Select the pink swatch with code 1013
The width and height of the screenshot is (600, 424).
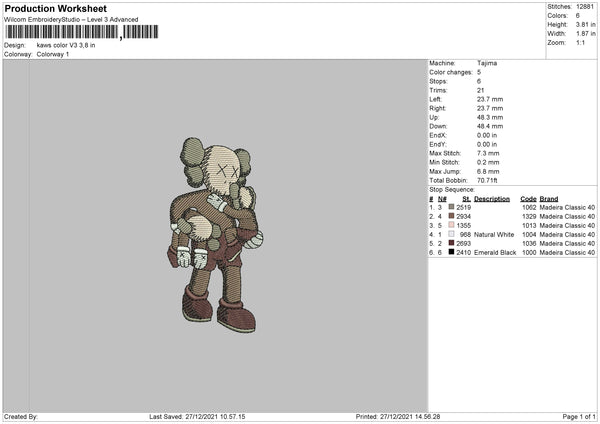tap(452, 225)
